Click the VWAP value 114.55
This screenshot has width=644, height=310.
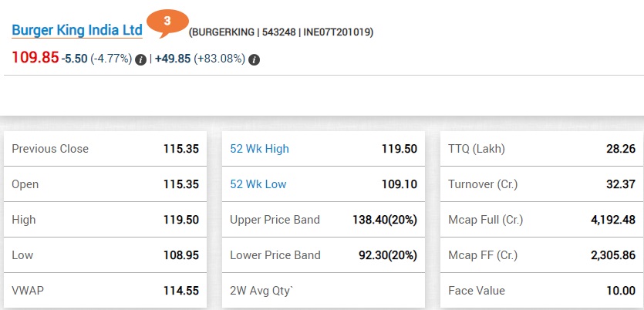click(x=181, y=291)
